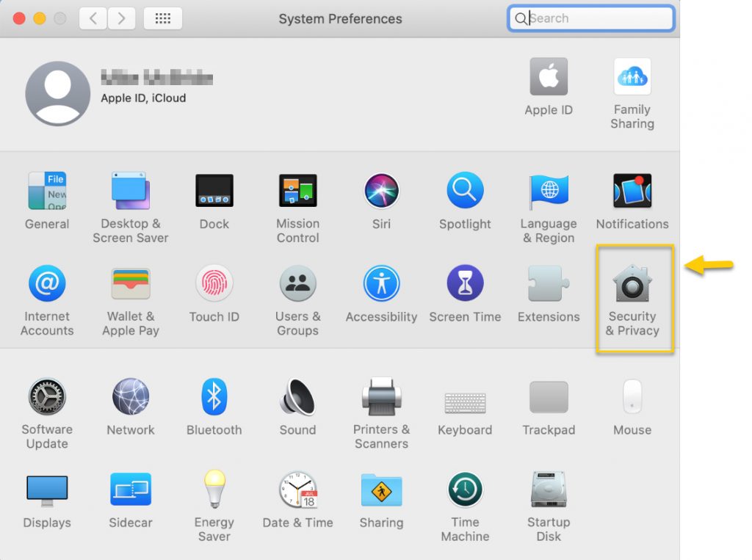Click the Apple ID, iCloud account label
Image resolution: width=752 pixels, height=560 pixels.
[x=143, y=98]
